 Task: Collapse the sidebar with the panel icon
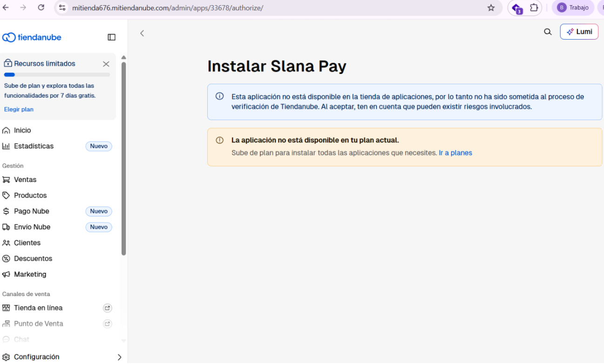pos(112,37)
